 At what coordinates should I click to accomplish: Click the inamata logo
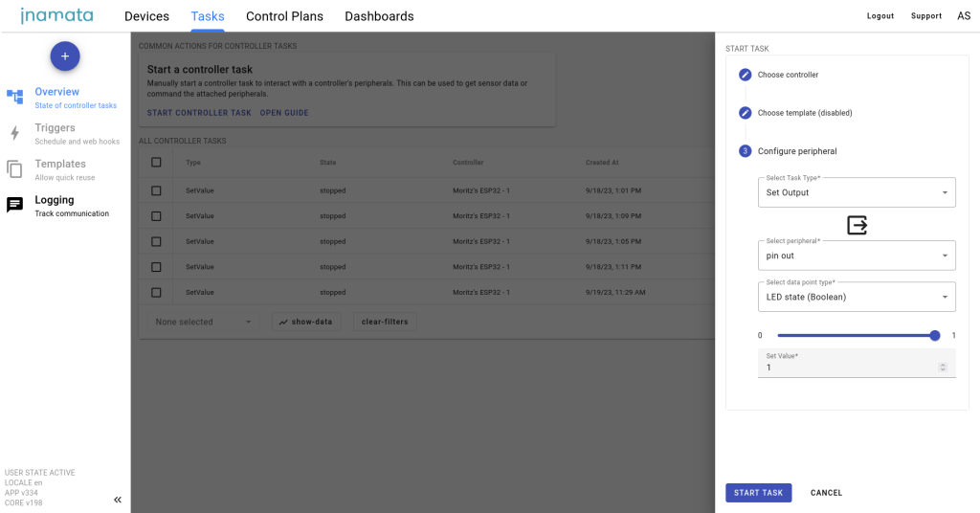pos(56,15)
